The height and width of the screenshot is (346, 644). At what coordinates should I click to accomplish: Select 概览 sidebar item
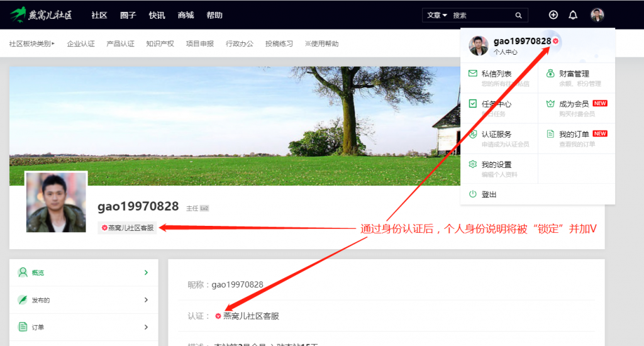(x=84, y=272)
